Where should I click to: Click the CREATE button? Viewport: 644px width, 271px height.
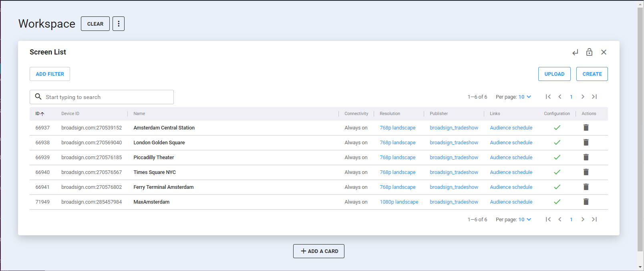click(x=592, y=74)
